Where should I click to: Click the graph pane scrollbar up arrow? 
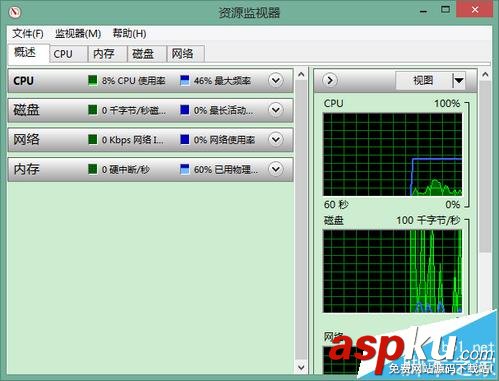point(486,75)
